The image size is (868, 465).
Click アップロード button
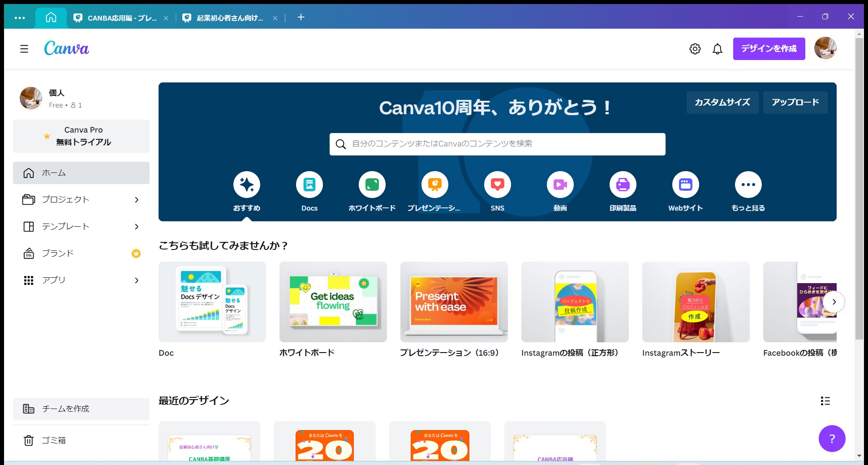coord(795,102)
